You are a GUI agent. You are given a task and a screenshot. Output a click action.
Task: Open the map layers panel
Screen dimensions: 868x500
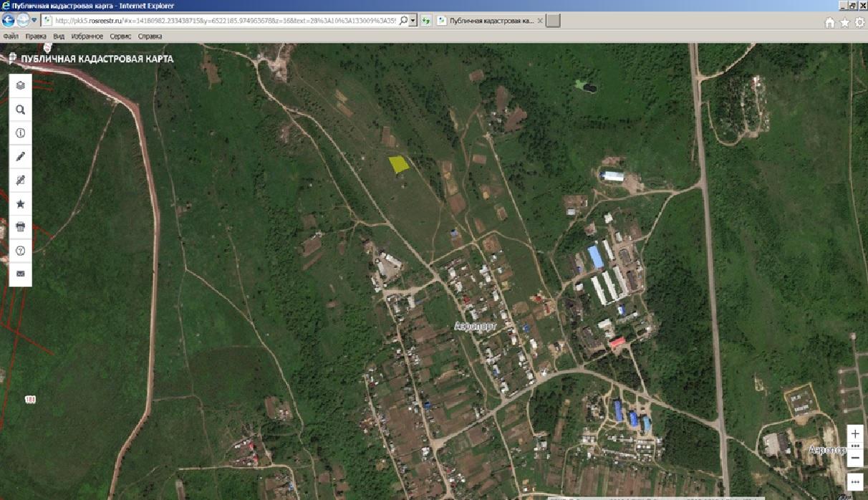tap(20, 85)
